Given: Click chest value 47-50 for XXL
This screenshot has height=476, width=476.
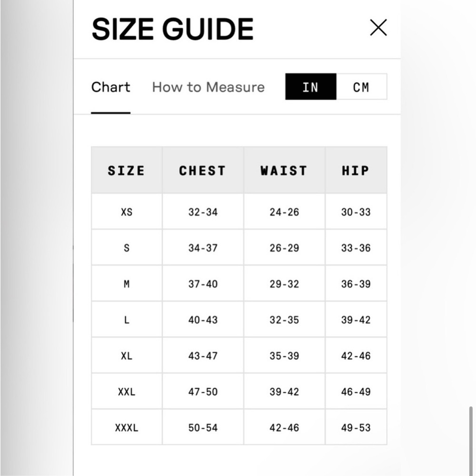Looking at the screenshot, I should point(203,392).
